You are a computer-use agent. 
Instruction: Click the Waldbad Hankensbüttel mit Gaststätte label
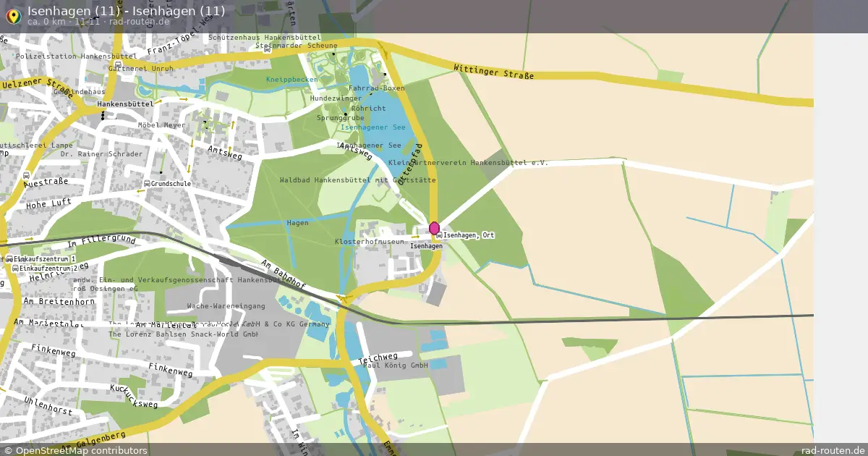coord(357,180)
